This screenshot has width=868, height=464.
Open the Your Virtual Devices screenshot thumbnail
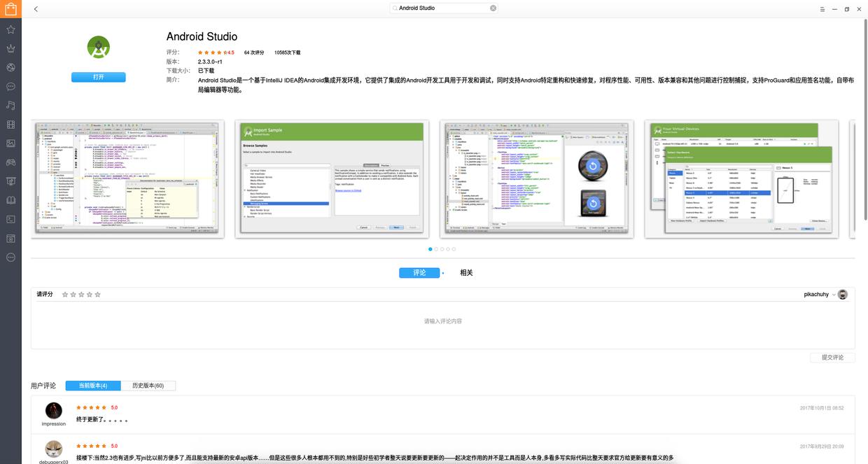(742, 179)
